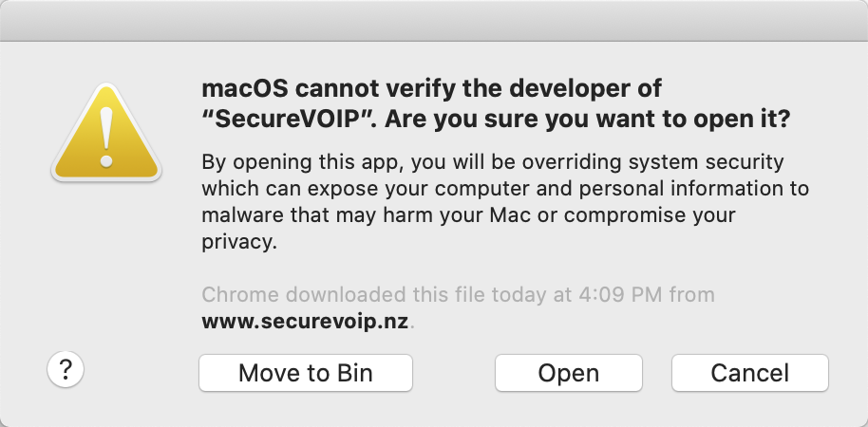This screenshot has width=868, height=427.
Task: Click the words "compromise your" in message
Action: click(x=650, y=215)
